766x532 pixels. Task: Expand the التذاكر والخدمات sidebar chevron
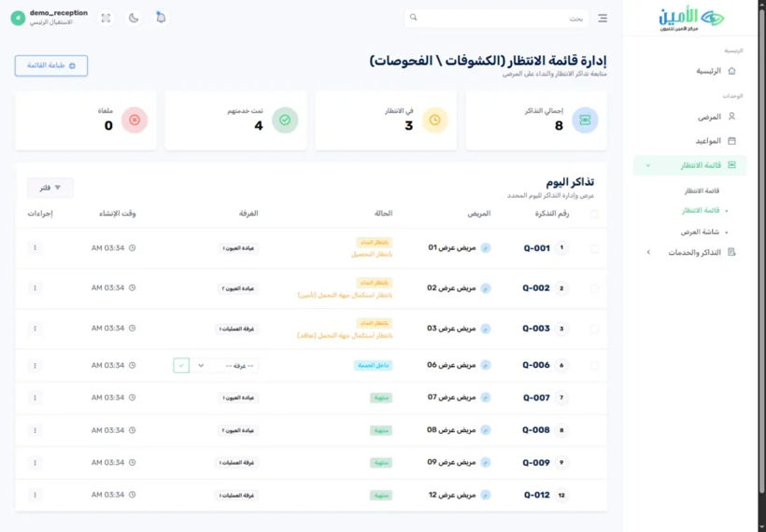tap(648, 252)
